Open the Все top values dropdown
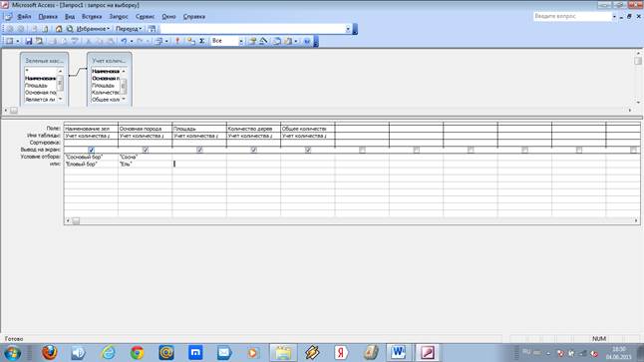Image resolution: width=644 pixels, height=362 pixels. (x=240, y=41)
